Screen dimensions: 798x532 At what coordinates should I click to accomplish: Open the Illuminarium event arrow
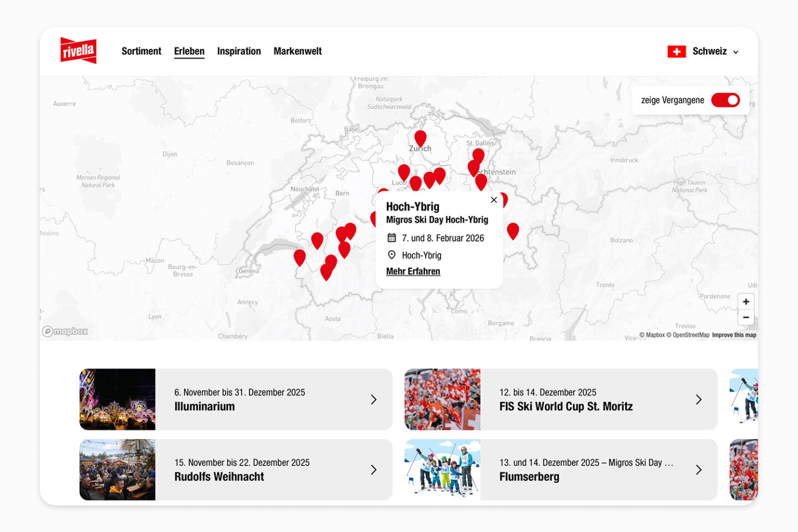click(374, 400)
